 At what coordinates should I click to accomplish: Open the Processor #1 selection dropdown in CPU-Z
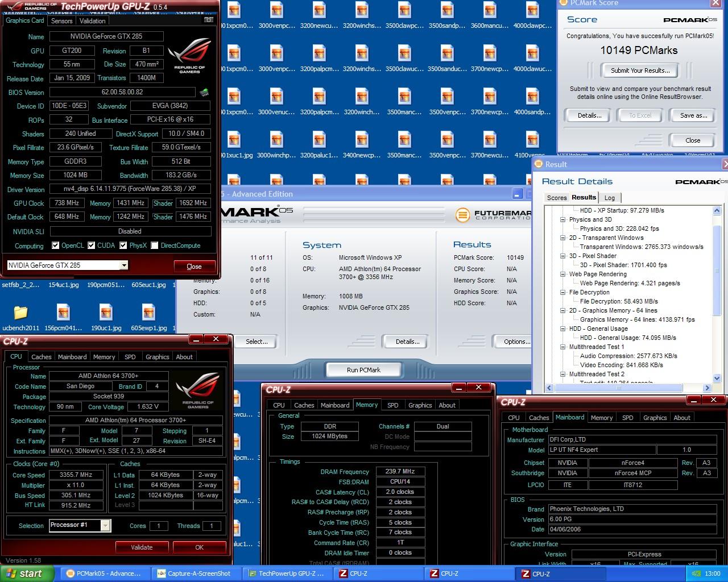[x=105, y=526]
